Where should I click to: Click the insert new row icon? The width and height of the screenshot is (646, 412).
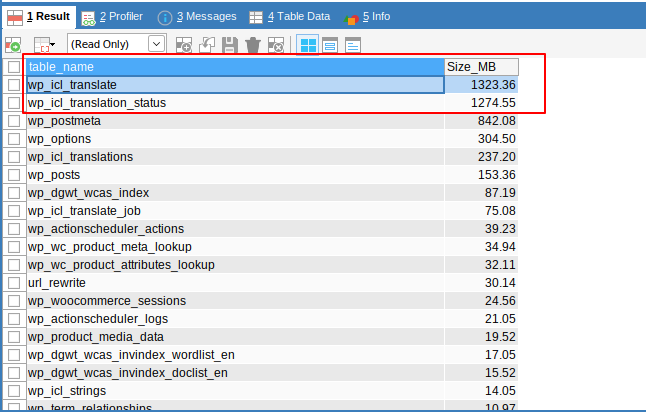pyautogui.click(x=184, y=44)
